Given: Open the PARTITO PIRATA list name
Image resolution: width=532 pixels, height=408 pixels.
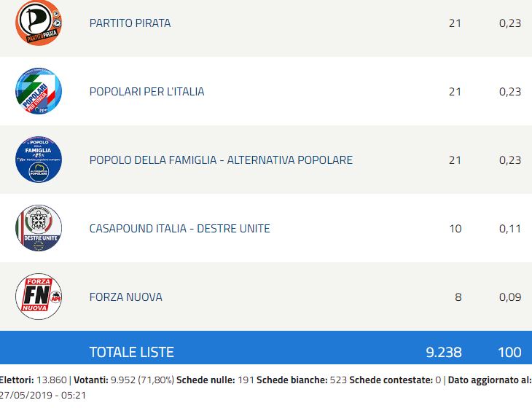Looking at the screenshot, I should [130, 23].
